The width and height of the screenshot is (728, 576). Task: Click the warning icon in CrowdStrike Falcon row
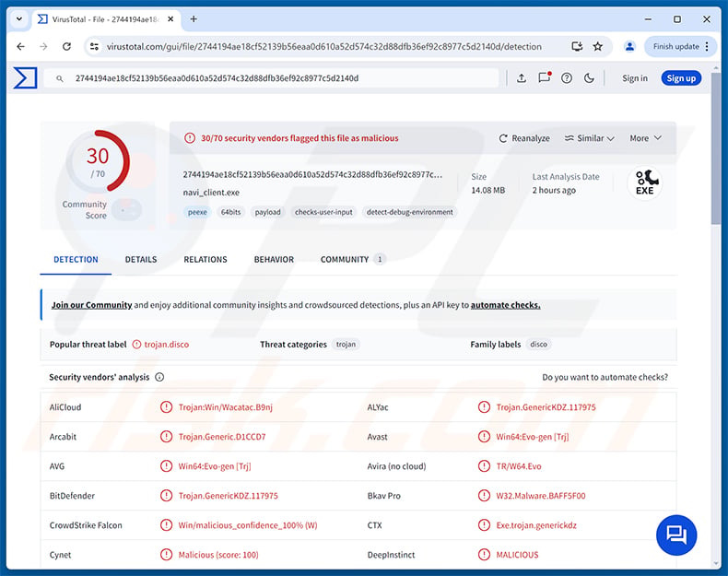tap(166, 525)
